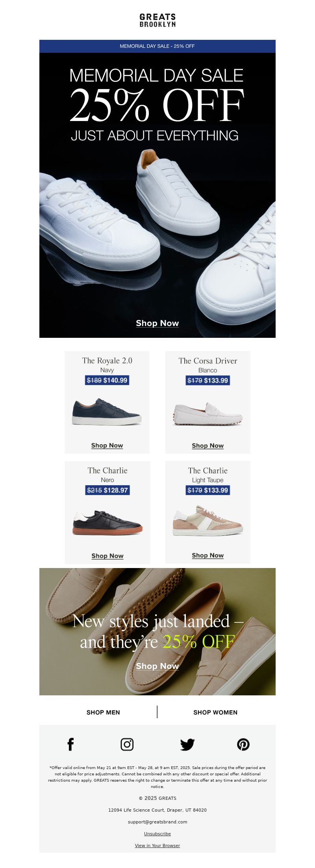Shop Now for The Charlie Nero
315x868 pixels.
click(107, 556)
